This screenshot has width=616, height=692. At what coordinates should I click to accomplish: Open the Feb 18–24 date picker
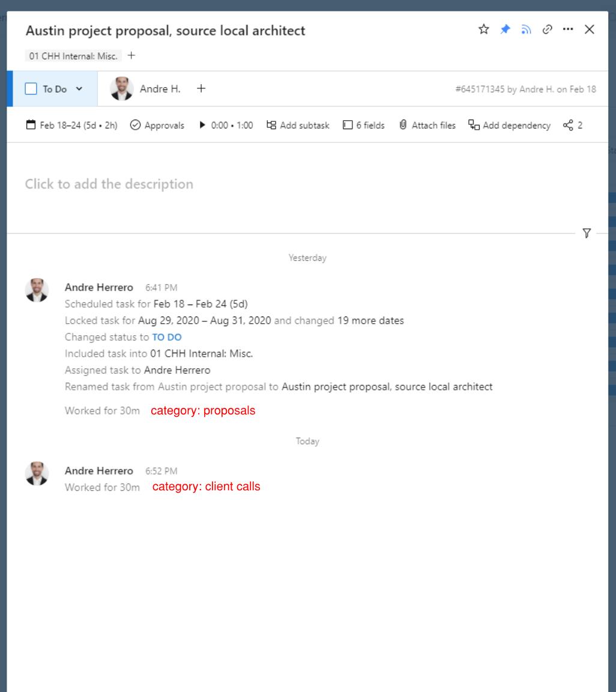point(72,126)
